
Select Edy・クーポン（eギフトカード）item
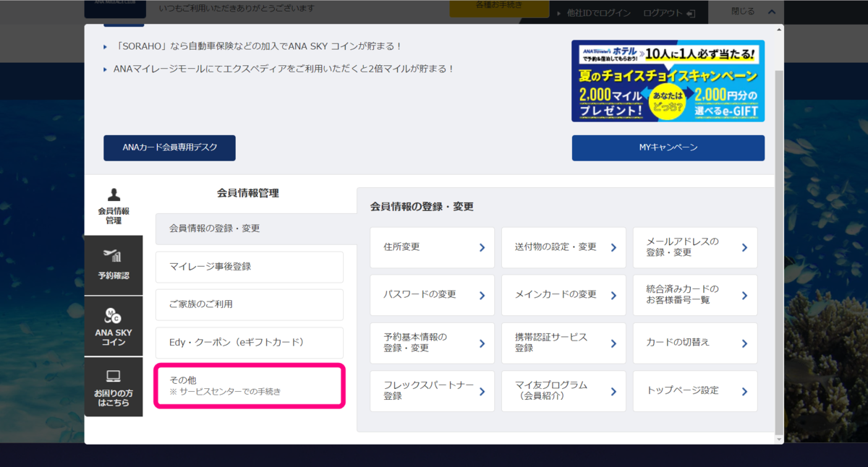[x=250, y=343]
